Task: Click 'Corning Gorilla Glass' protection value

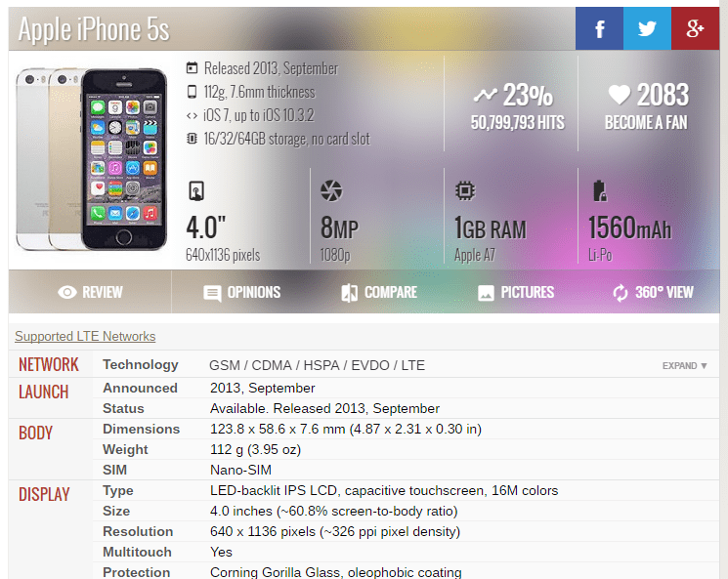Action: pos(275,572)
